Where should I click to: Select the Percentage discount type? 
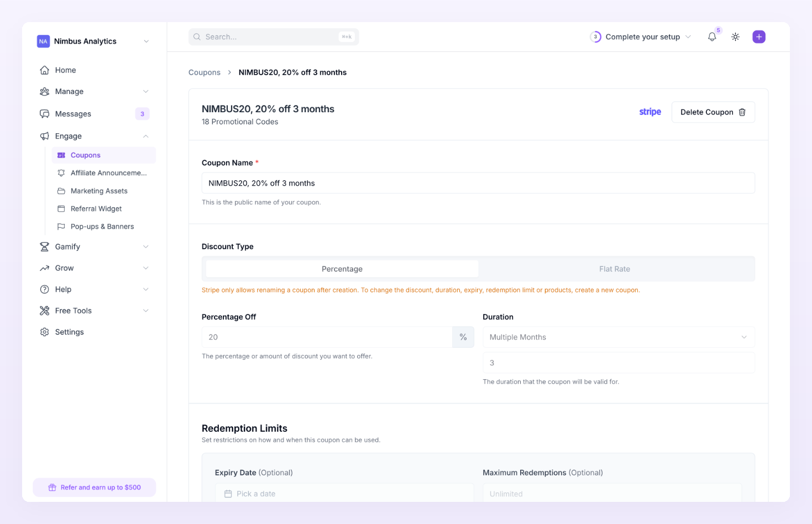tap(342, 269)
